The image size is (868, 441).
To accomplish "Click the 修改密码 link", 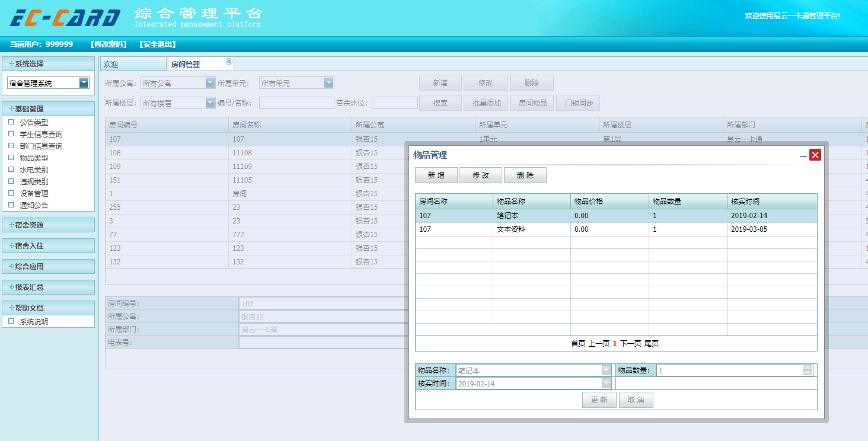I will (109, 44).
